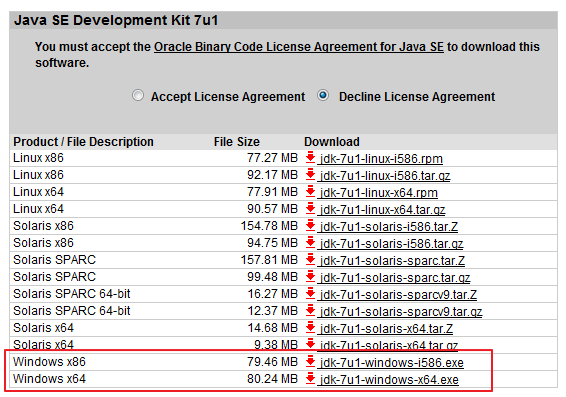The image size is (566, 397).
Task: Select Accept License Agreement radio button
Action: coord(138,96)
